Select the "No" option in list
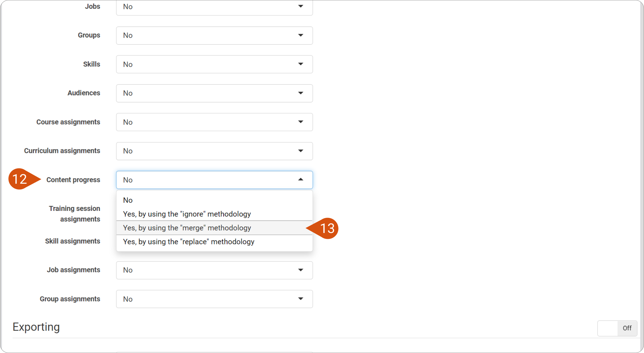The width and height of the screenshot is (644, 353). tap(214, 200)
